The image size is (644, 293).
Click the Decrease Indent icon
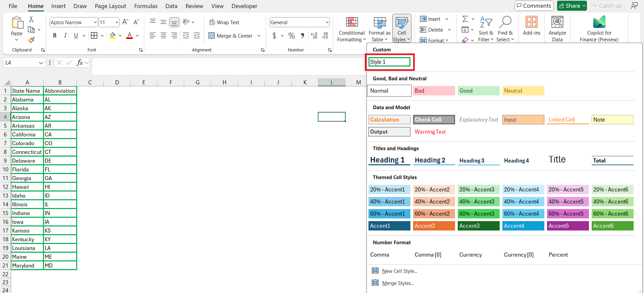186,35
